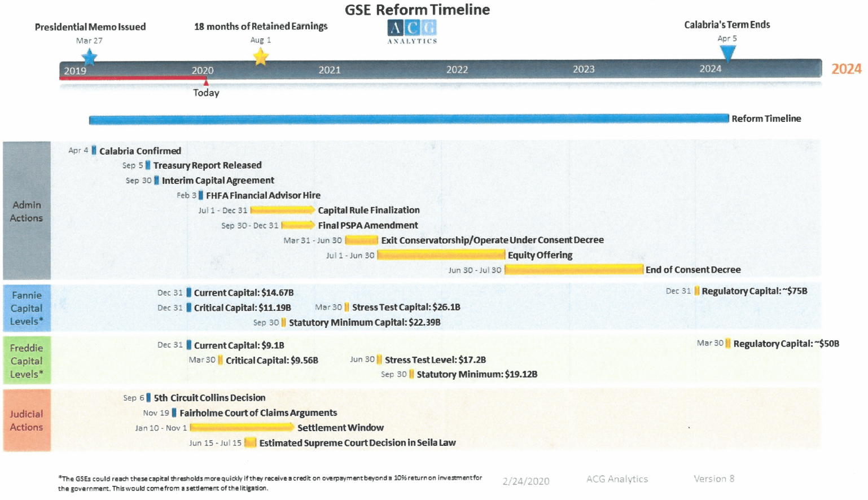Click the yellow marker for Freddie Regulatory Capital ~$50B

tap(728, 343)
